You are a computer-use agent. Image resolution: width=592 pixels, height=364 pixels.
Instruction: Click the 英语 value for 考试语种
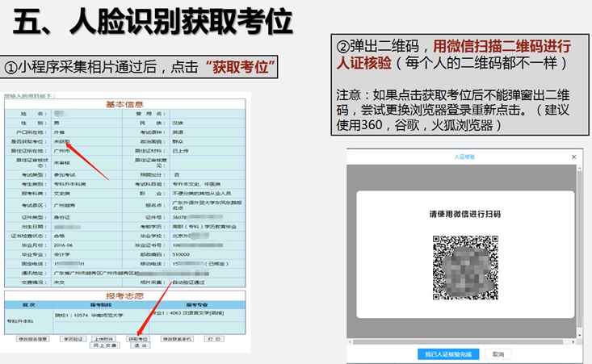(178, 132)
